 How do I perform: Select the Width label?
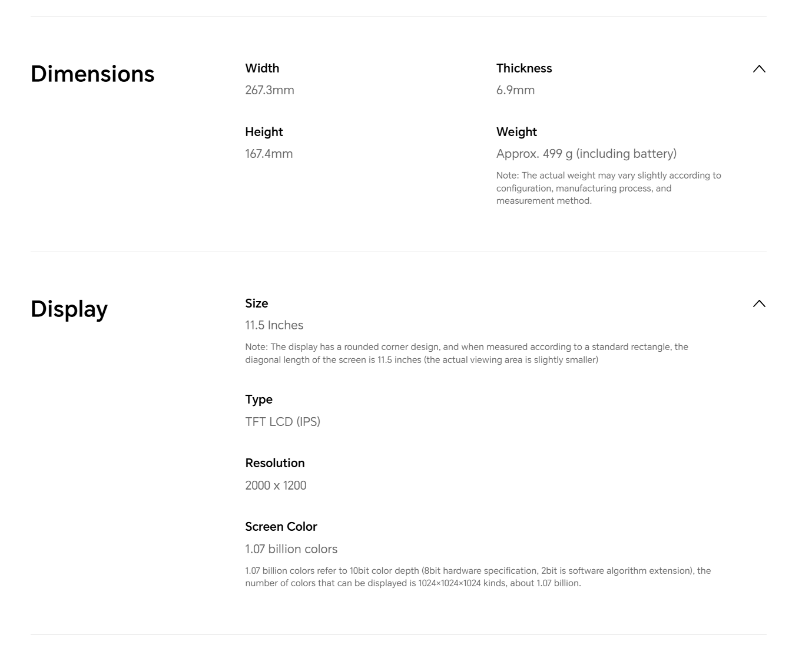coord(262,68)
